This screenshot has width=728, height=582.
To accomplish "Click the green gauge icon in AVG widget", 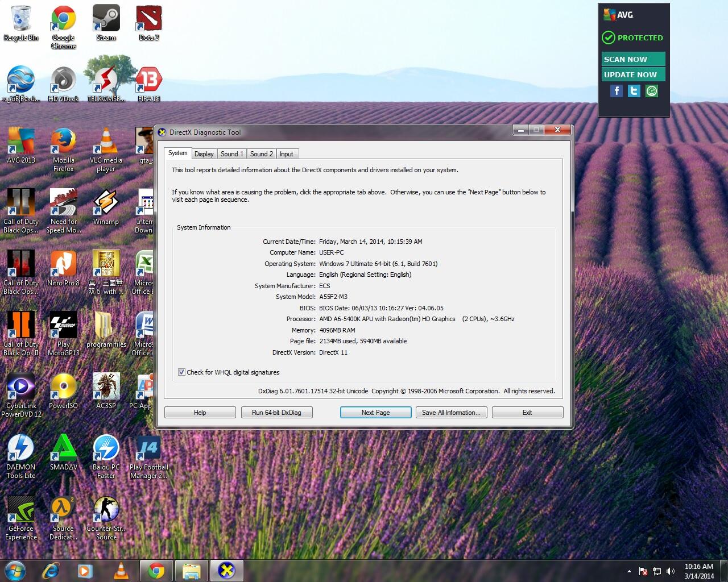I will tap(652, 91).
